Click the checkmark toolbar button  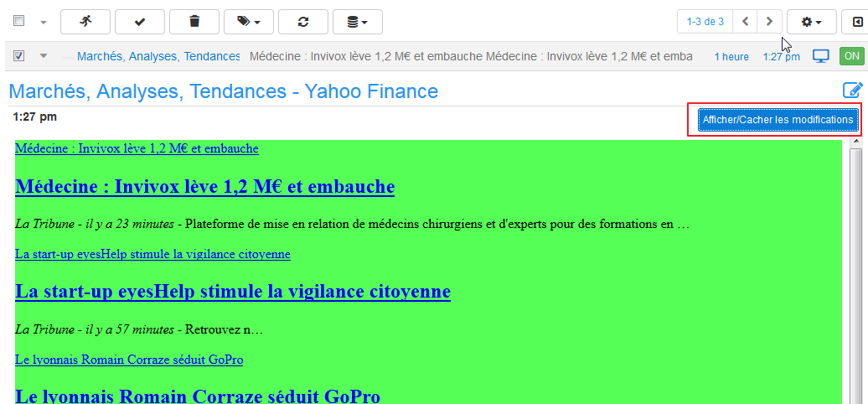(x=140, y=22)
